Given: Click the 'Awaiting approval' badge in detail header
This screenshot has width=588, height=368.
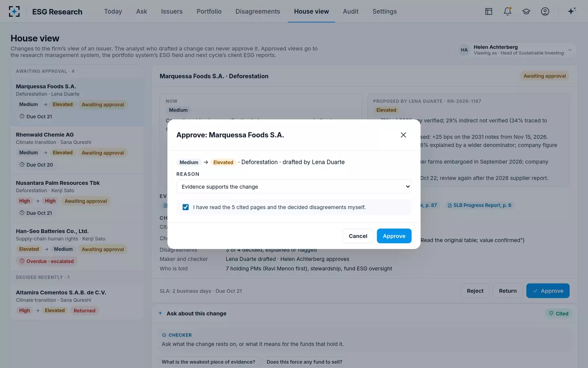Looking at the screenshot, I should coord(545,76).
